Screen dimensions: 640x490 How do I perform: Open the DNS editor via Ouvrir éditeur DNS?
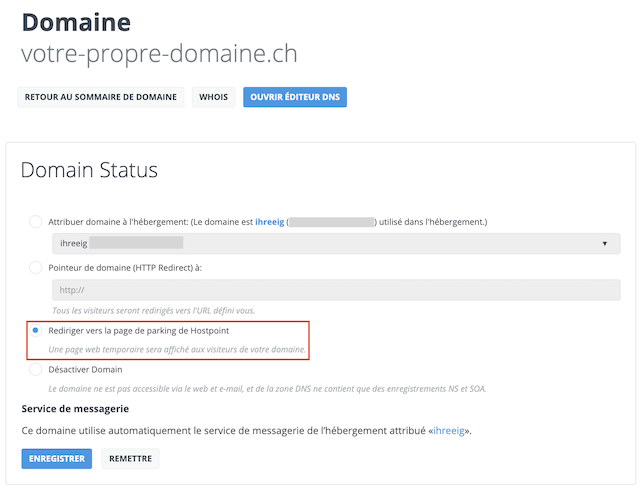pyautogui.click(x=295, y=97)
